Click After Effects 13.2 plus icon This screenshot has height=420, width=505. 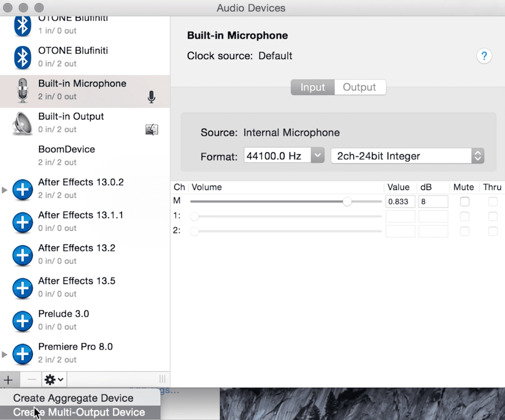coord(22,255)
